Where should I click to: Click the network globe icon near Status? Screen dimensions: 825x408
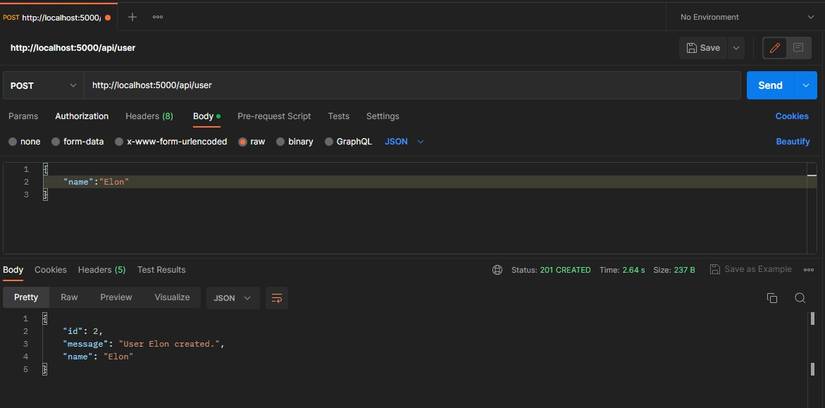pos(497,270)
